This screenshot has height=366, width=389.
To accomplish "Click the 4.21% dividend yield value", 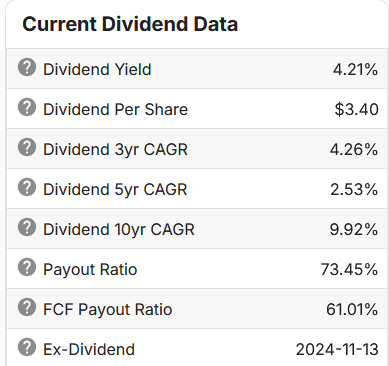I will tap(355, 70).
